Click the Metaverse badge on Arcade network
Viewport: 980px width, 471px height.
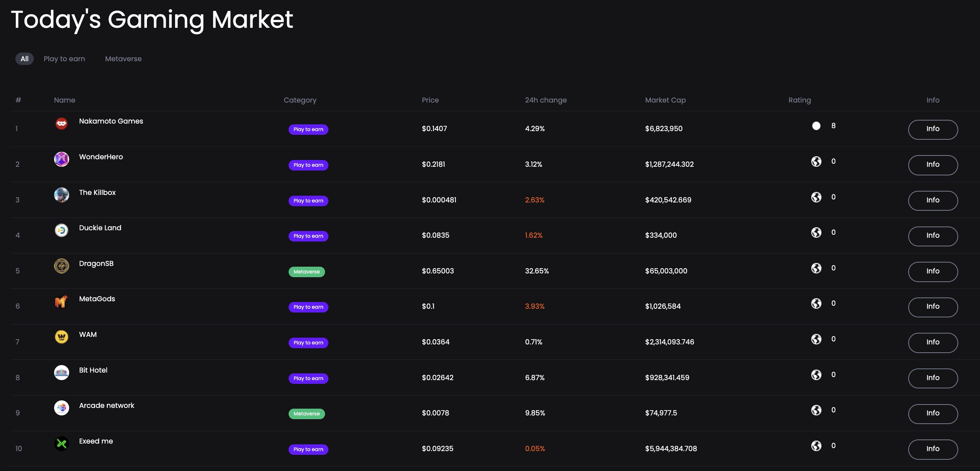(306, 414)
